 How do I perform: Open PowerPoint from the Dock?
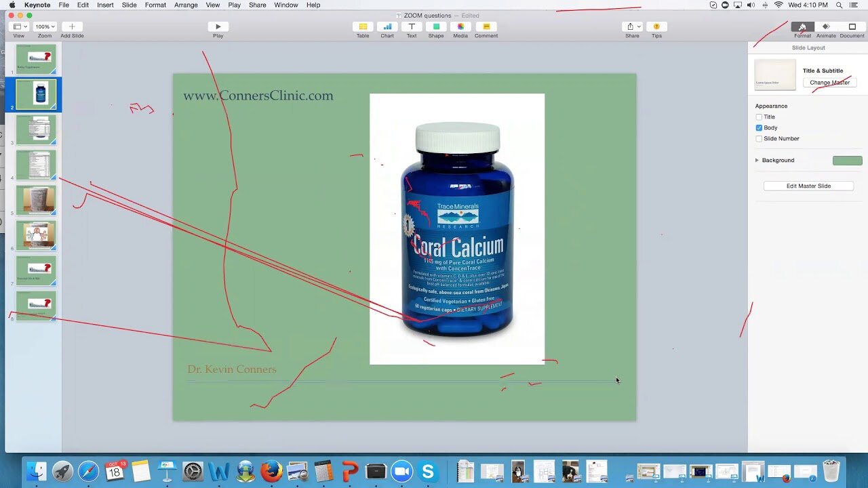pyautogui.click(x=350, y=471)
